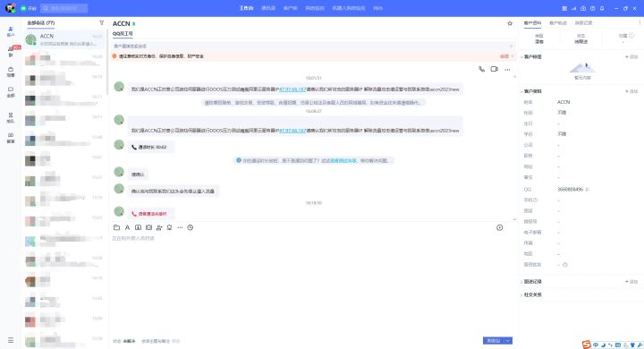Viewport: 644px width, 349px height.
Task: Open the text format A icon
Action: tap(127, 227)
